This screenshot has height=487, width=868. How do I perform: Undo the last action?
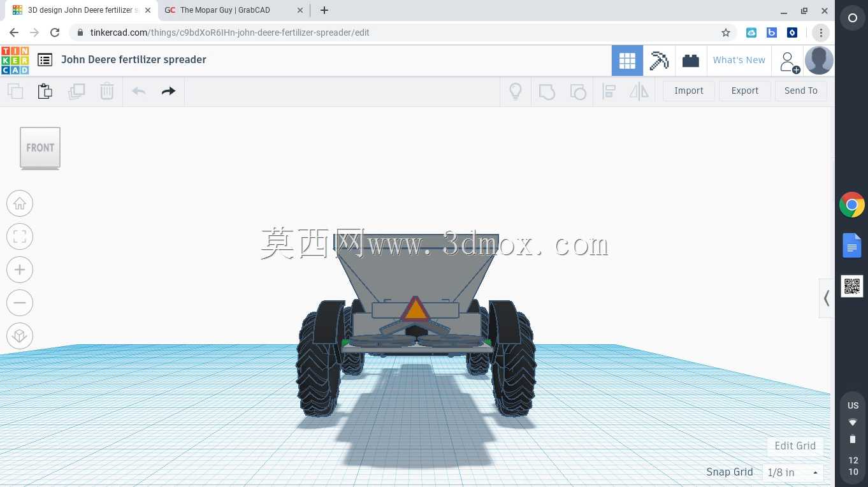tap(139, 91)
